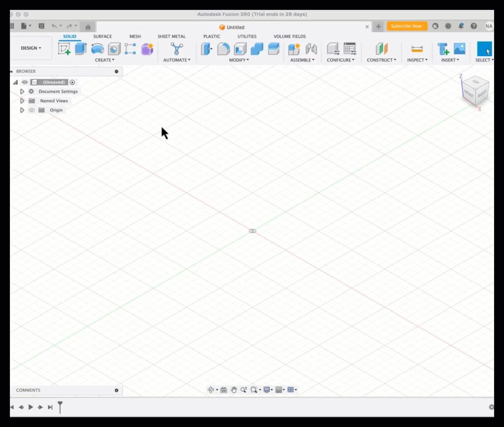Add a new design tab with plus

pos(378,27)
